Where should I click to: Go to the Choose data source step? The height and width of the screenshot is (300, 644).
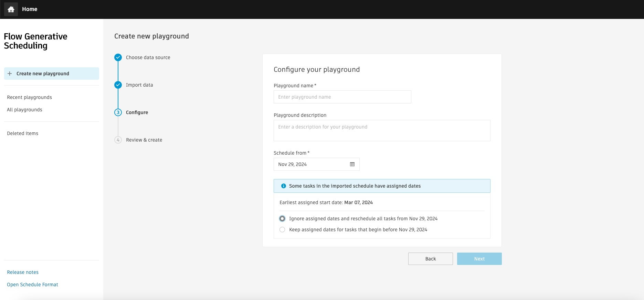148,57
